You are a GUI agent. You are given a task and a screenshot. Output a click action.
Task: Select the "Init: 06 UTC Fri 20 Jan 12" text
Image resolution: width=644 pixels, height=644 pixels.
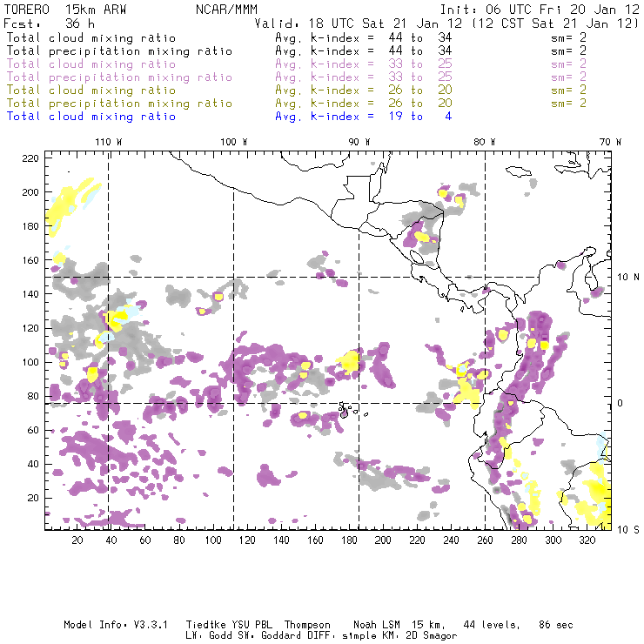(540, 10)
